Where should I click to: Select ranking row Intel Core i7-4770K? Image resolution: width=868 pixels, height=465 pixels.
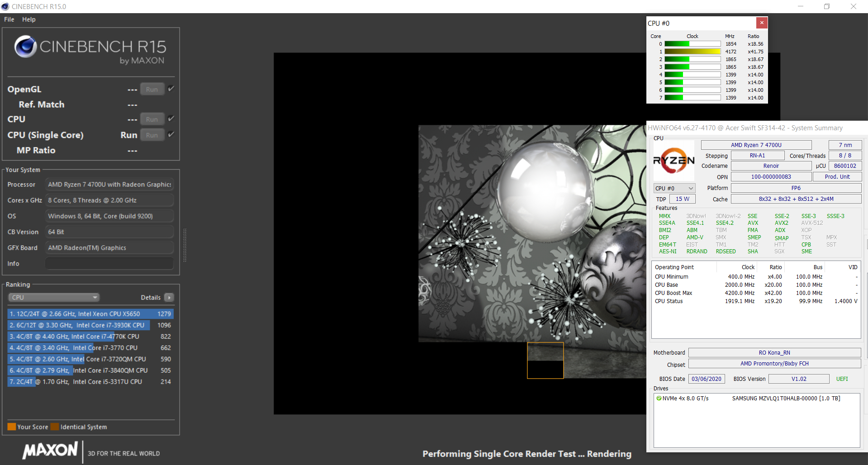(x=90, y=336)
